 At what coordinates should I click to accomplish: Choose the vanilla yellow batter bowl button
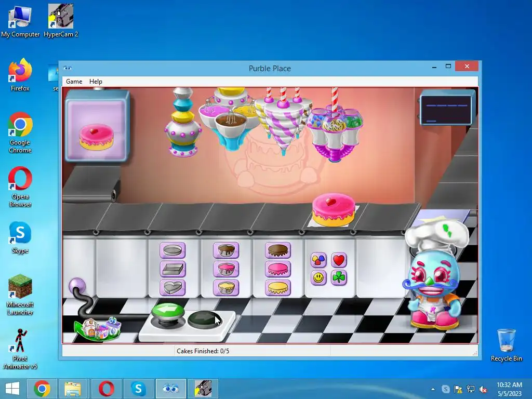coord(226,288)
